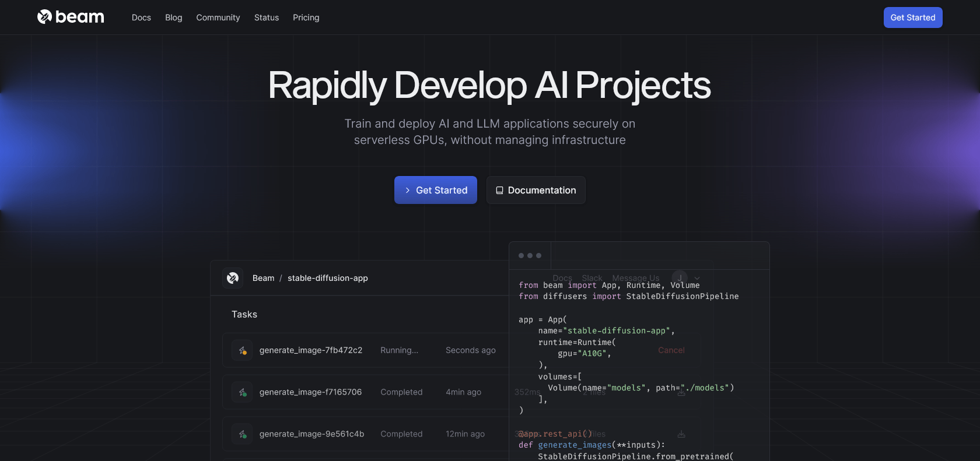Click the 'Seconds ago' timestamp
The width and height of the screenshot is (980, 461).
[471, 350]
